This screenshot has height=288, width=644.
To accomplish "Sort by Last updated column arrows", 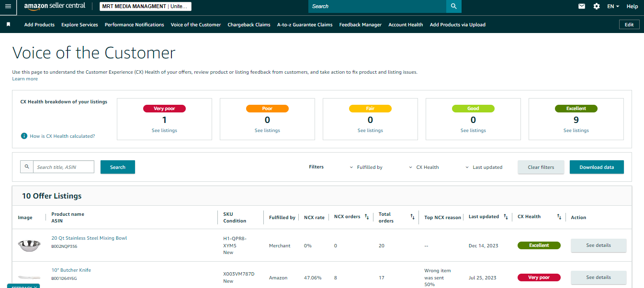I will [x=506, y=217].
